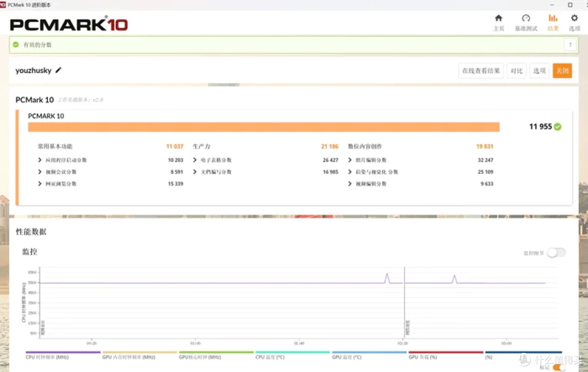This screenshot has height=372, width=588.
Task: Toggle the tan GPU 内存时钟频率 (MHz) legend
Action: click(x=139, y=355)
